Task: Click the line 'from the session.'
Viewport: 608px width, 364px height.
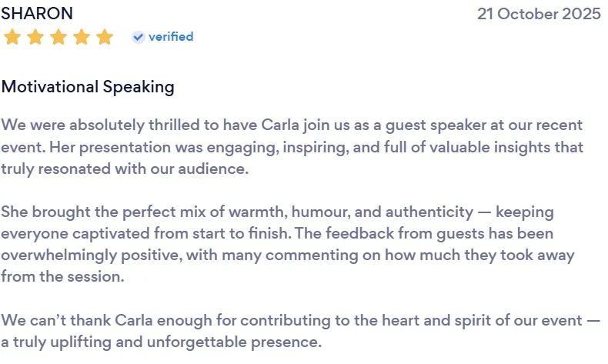Action: pos(62,277)
